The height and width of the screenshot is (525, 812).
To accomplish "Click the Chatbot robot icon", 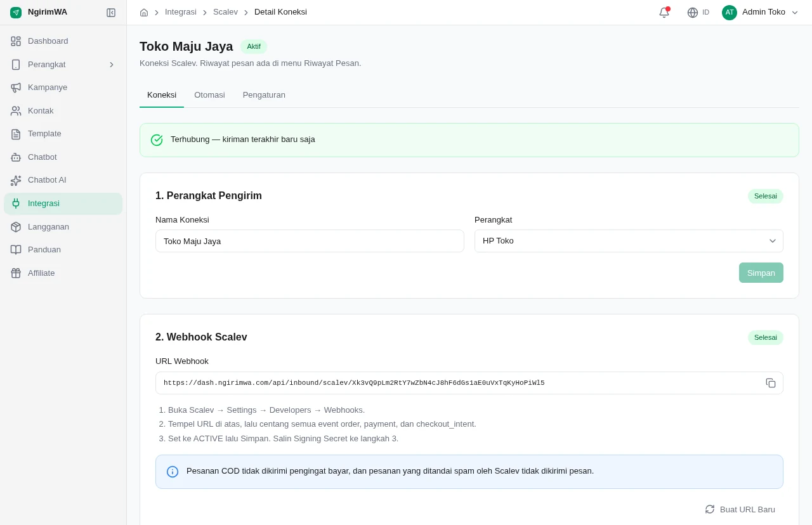I will tap(16, 157).
